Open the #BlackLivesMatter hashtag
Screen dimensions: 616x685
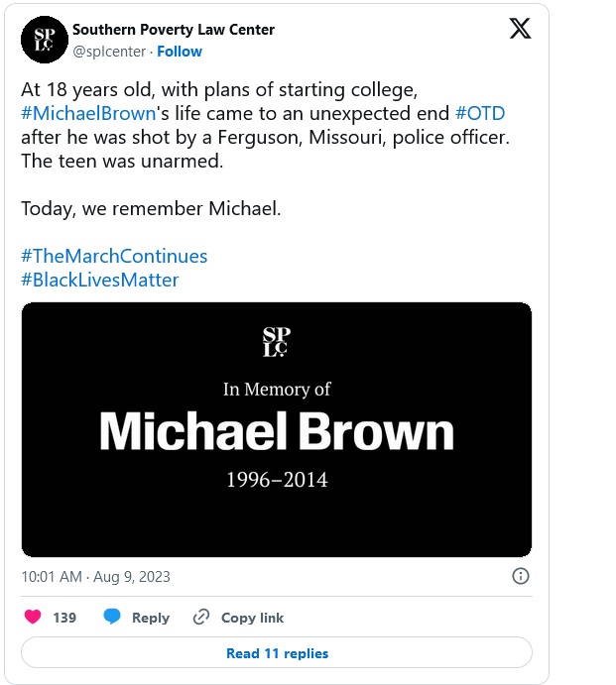(100, 280)
